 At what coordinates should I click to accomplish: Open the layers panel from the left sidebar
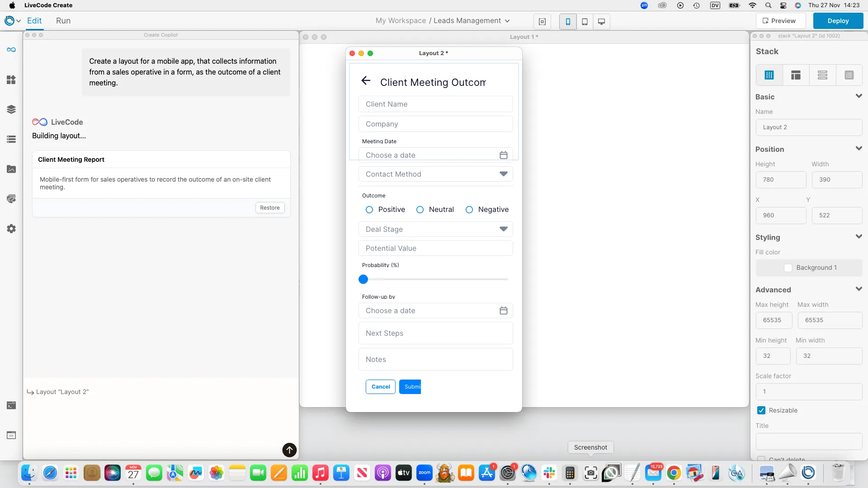(11, 109)
